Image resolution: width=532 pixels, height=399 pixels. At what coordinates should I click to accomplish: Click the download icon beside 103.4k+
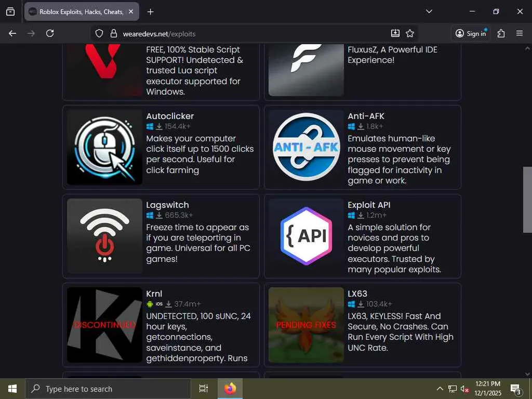coord(361,304)
